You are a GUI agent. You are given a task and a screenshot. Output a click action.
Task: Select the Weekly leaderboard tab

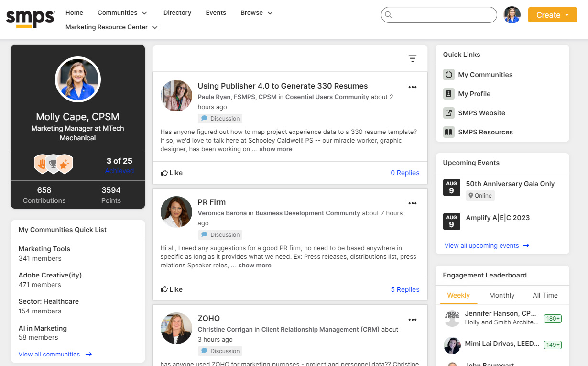pos(458,296)
